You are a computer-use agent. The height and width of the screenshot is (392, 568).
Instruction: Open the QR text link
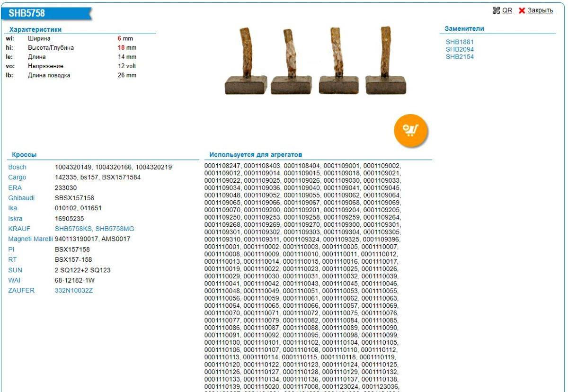click(507, 10)
